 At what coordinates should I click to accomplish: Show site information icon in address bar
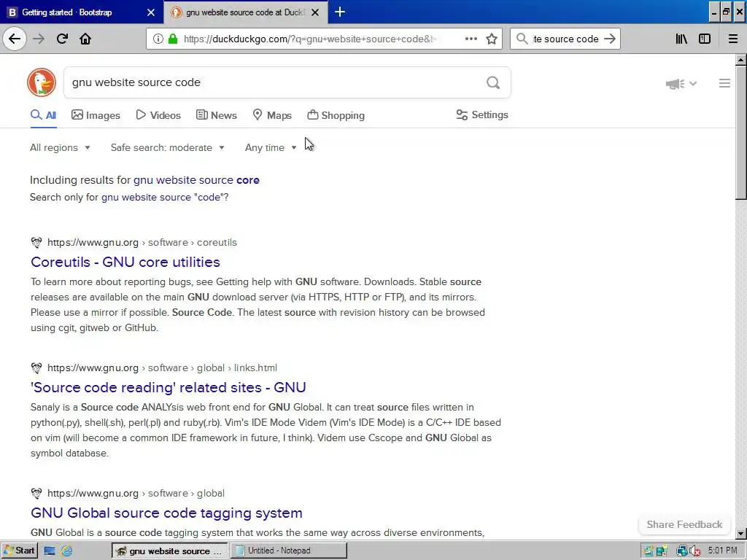coord(158,39)
